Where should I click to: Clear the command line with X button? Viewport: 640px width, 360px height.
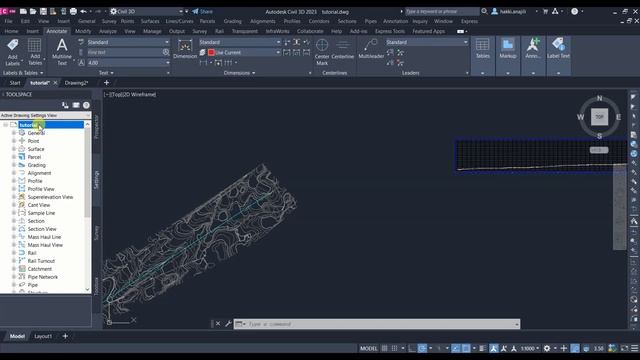(x=218, y=324)
